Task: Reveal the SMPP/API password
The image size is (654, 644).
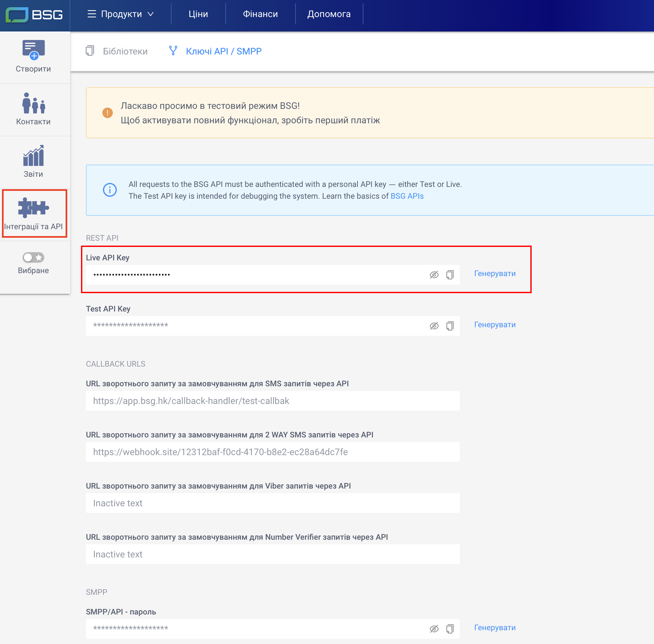Action: (x=434, y=629)
